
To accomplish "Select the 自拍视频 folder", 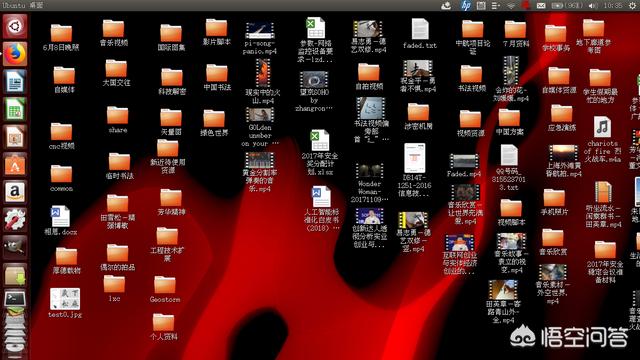I will coord(369,76).
